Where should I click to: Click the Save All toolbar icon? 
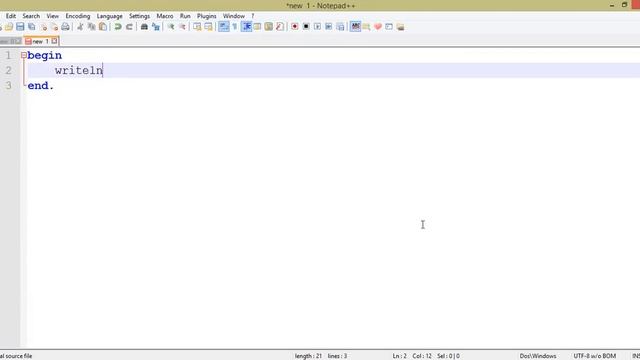click(x=31, y=27)
